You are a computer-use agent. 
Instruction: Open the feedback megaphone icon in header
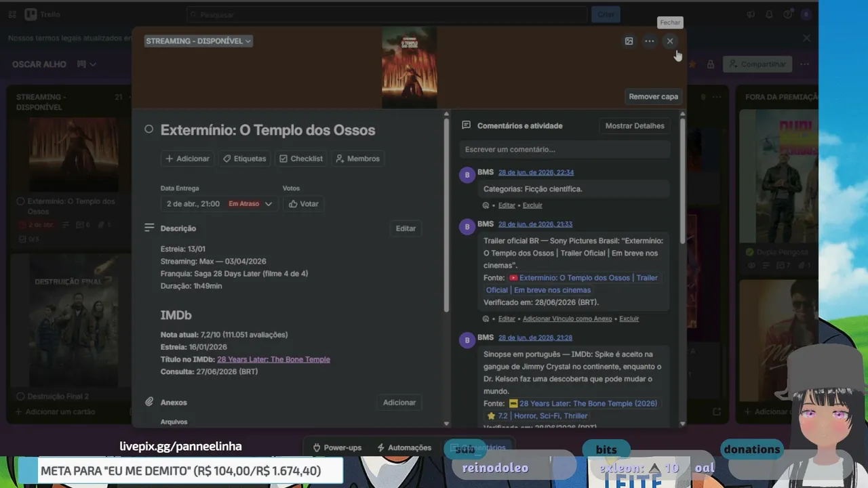pos(751,14)
